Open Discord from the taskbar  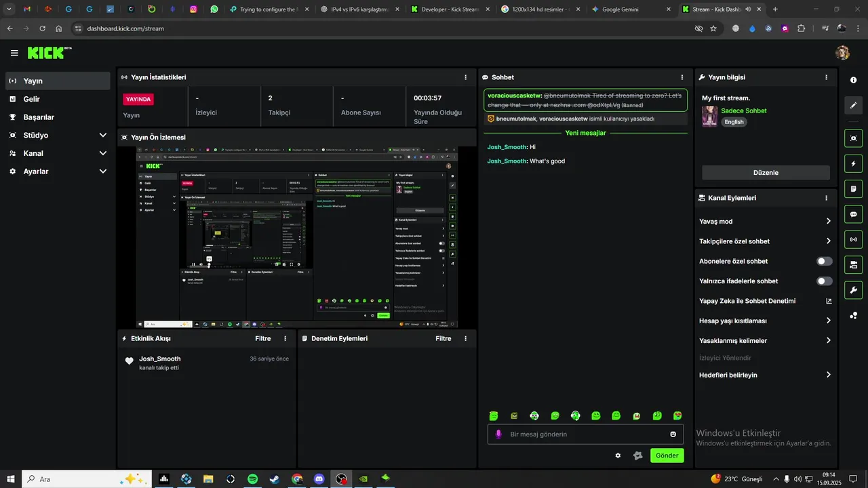(319, 479)
